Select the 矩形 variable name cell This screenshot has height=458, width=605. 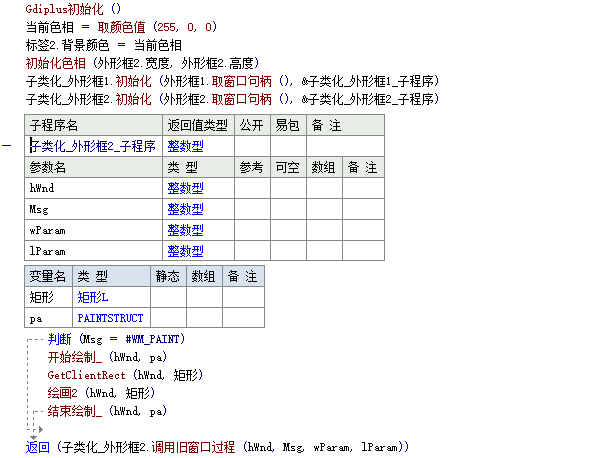[48, 297]
